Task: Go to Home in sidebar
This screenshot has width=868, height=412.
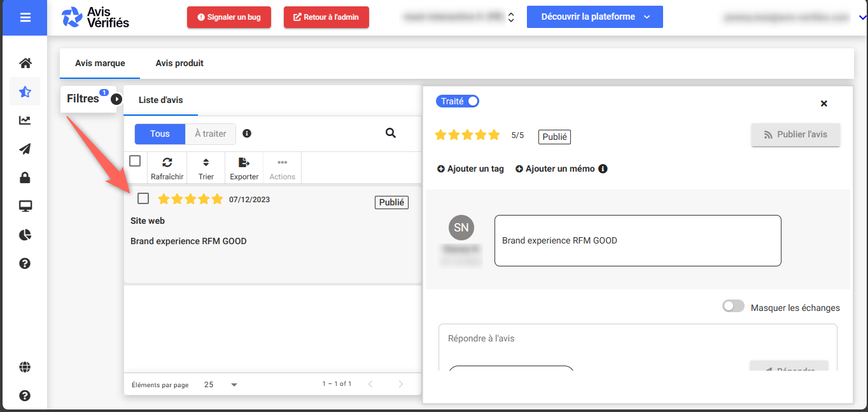Action: [x=25, y=63]
